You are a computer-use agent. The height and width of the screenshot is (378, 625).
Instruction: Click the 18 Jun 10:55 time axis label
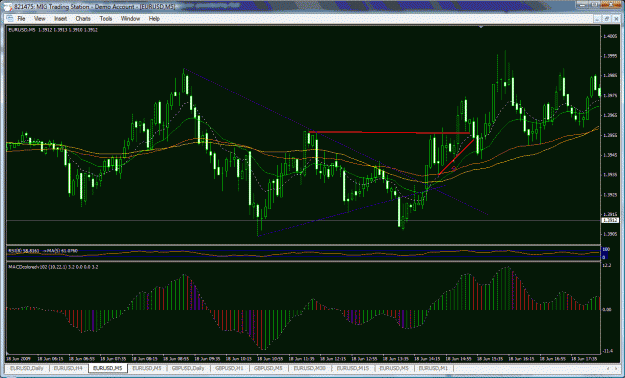(x=269, y=359)
